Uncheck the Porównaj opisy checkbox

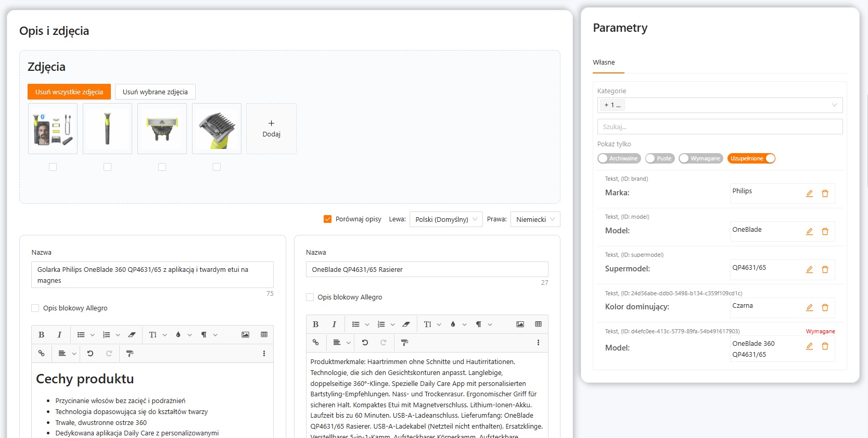(x=327, y=219)
